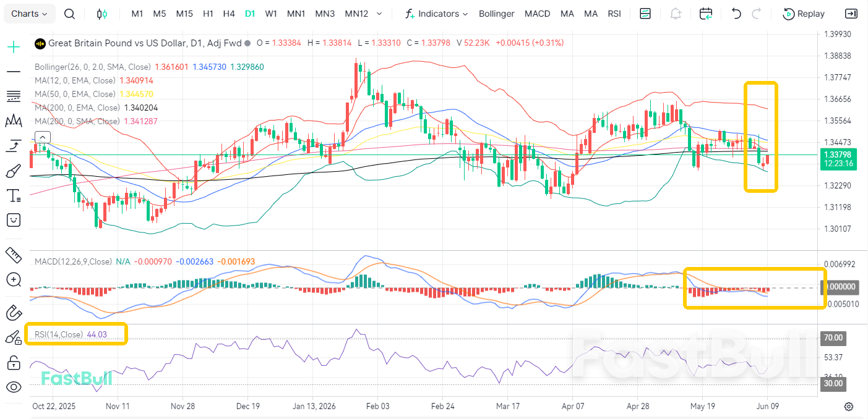Select the zigzag pattern drawing tool
Screen dimensions: 868x419
(14, 121)
